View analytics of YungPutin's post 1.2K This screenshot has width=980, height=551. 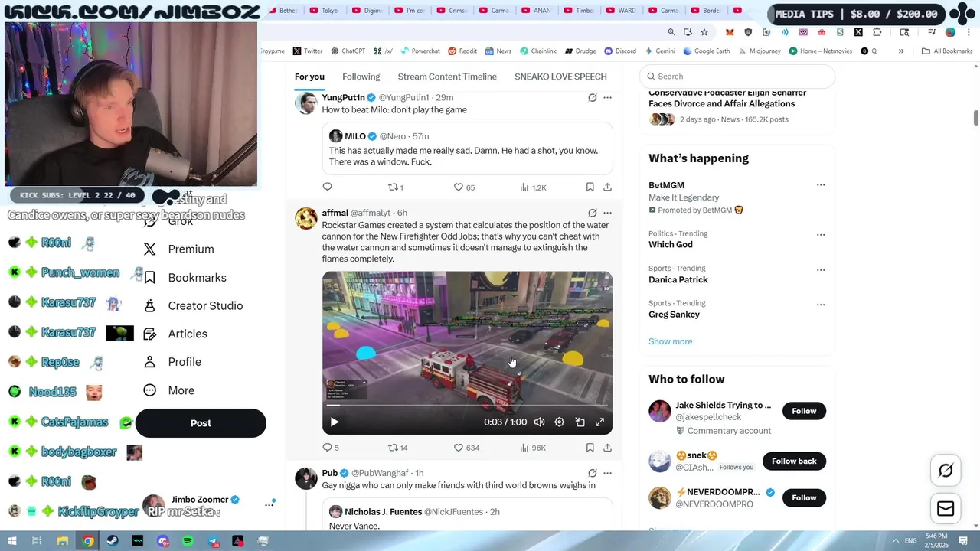pyautogui.click(x=532, y=187)
